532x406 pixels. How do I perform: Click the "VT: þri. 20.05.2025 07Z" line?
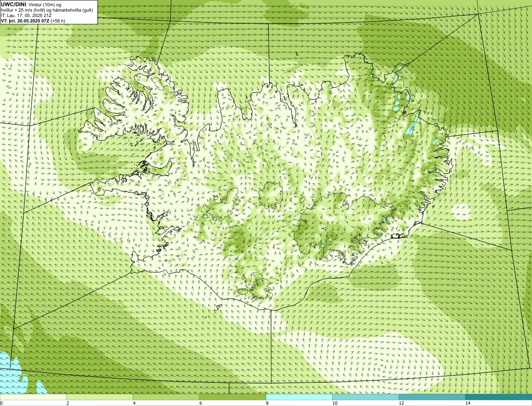click(x=33, y=21)
